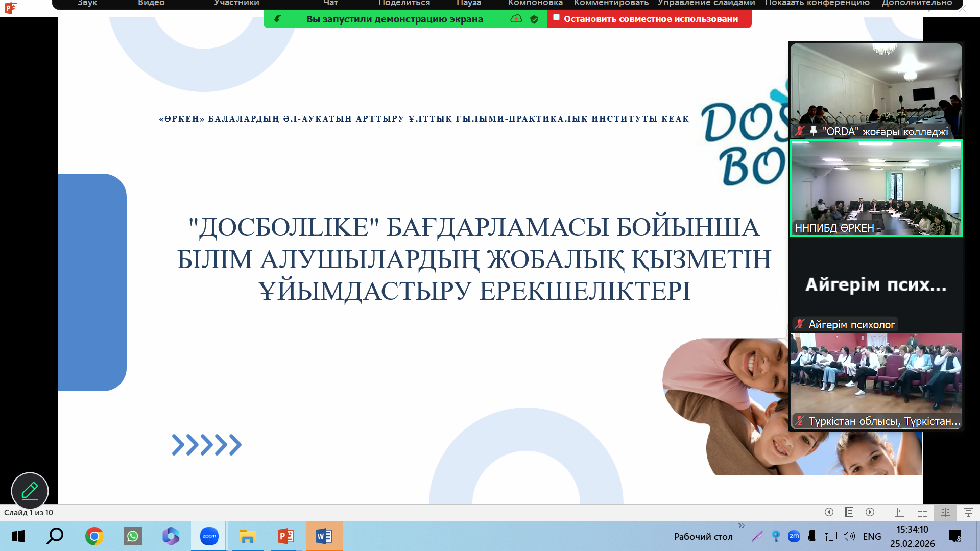Go to next slide in PowerPoint status bar
Image resolution: width=980 pixels, height=551 pixels.
[x=870, y=512]
